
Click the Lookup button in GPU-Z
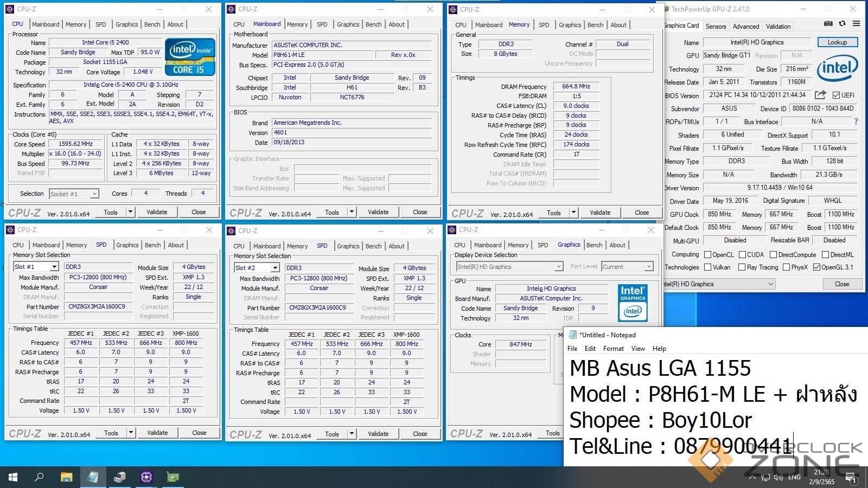837,42
